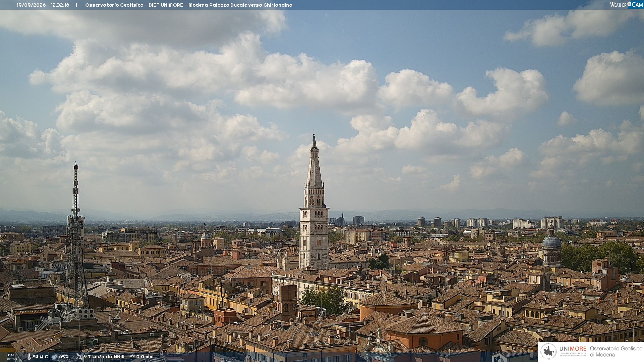Screen dimensions: 644x362
Task: Click the UNIMORE university wordmark
Action: tap(573, 349)
